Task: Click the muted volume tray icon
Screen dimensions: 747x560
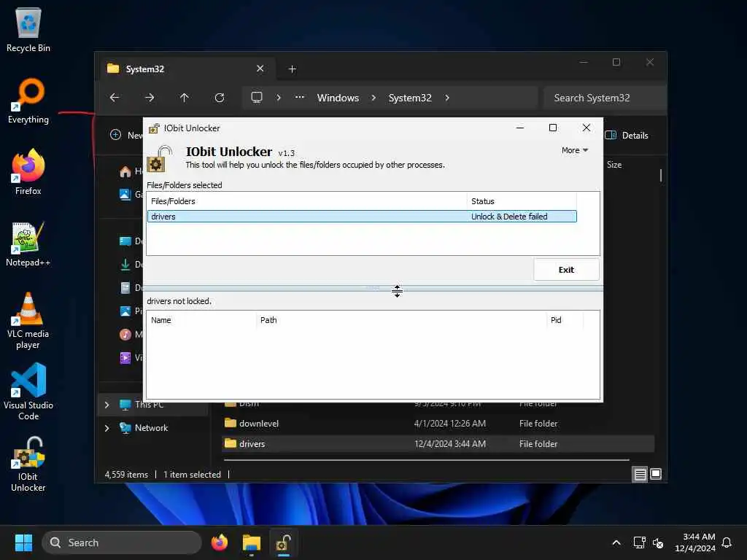Action: pos(658,542)
